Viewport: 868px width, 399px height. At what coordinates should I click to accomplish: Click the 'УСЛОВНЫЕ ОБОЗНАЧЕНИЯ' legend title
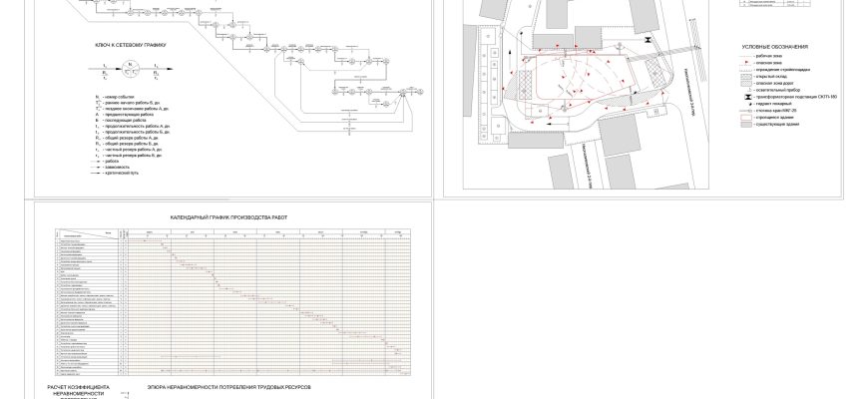click(775, 46)
